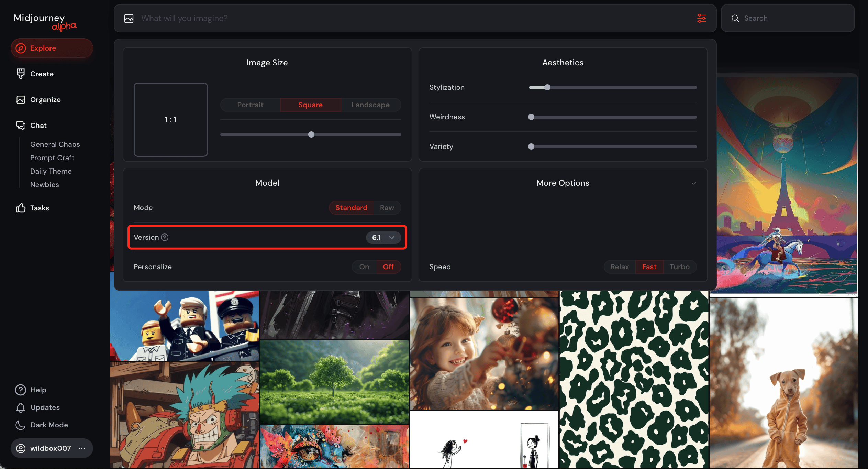The height and width of the screenshot is (469, 868).
Task: Select Landscape image orientation
Action: point(370,105)
